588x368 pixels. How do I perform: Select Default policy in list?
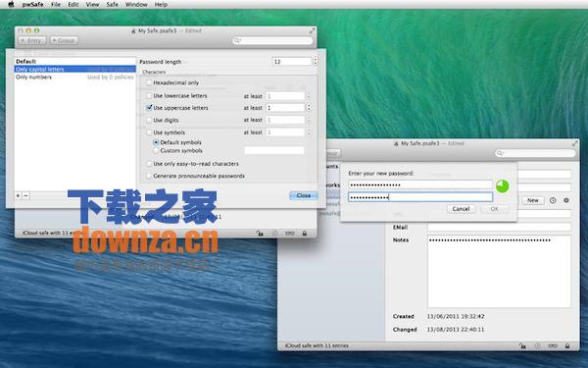(75, 61)
